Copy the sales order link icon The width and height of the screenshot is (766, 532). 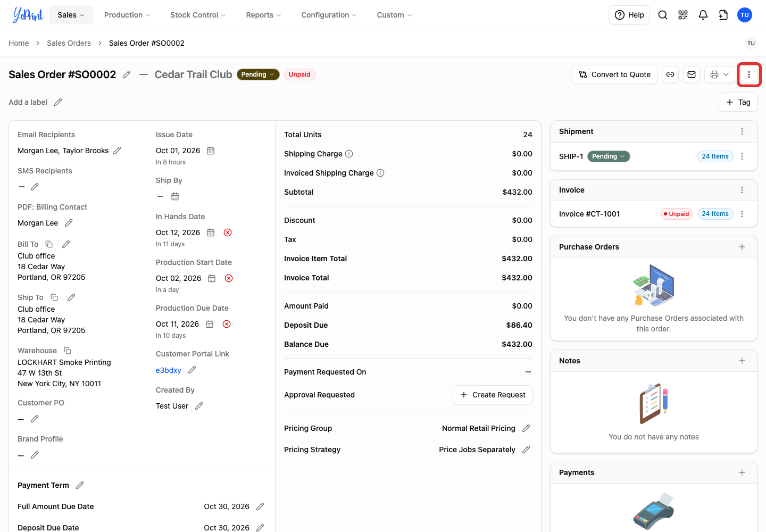[x=670, y=74]
